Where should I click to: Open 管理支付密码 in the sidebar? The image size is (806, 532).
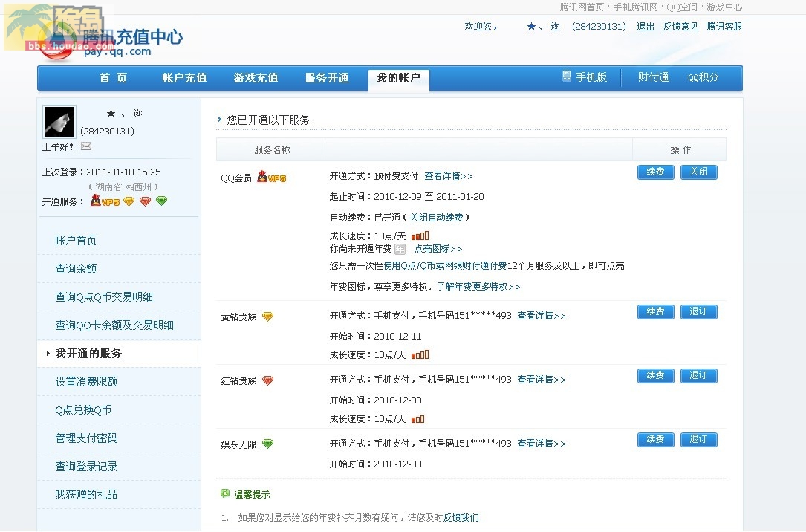86,438
